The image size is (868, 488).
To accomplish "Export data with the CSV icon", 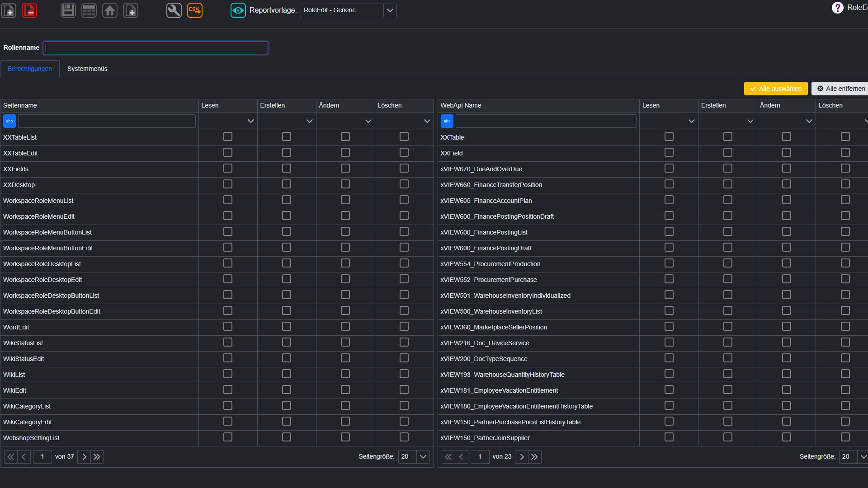I will (195, 10).
